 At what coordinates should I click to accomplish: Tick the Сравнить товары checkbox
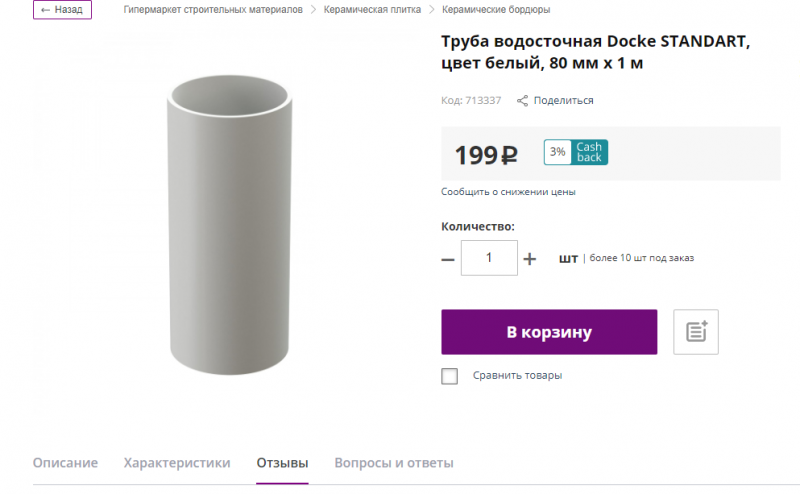tap(449, 376)
